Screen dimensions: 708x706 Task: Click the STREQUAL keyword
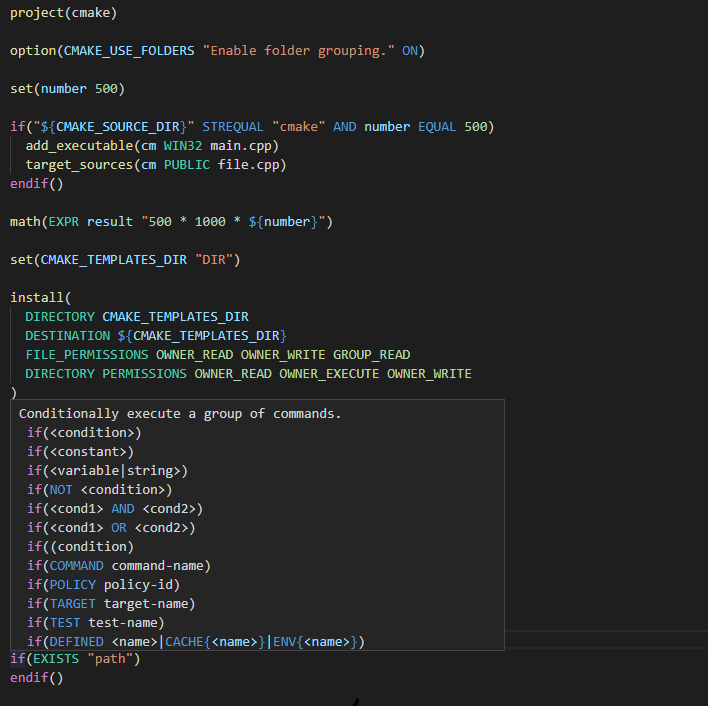[233, 126]
